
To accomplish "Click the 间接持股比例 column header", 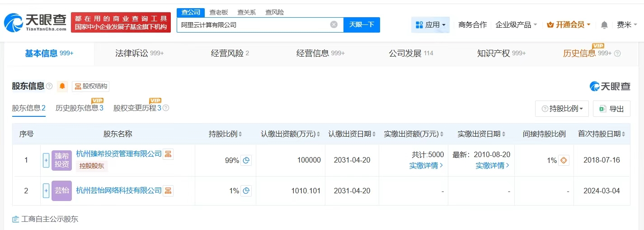I will coord(544,134).
